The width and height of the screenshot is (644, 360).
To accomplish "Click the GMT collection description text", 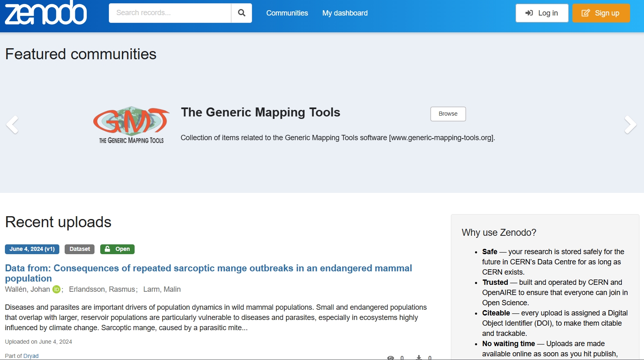I will [x=338, y=138].
